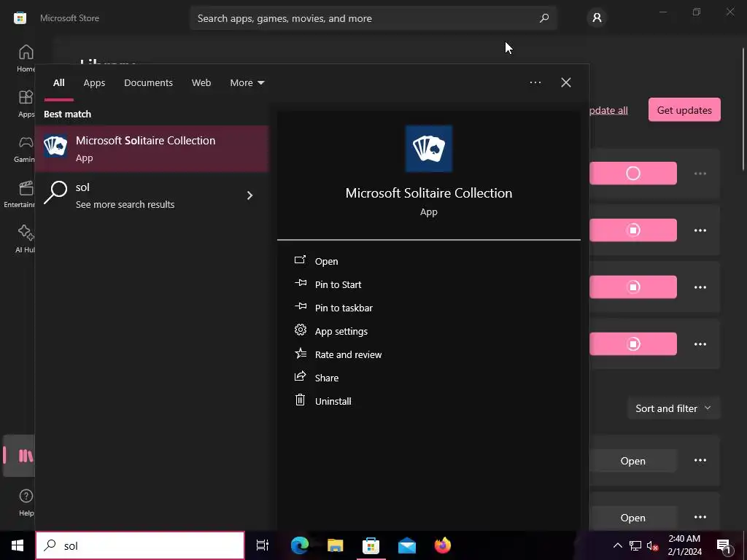Open more options beside upper Open button

pyautogui.click(x=700, y=461)
